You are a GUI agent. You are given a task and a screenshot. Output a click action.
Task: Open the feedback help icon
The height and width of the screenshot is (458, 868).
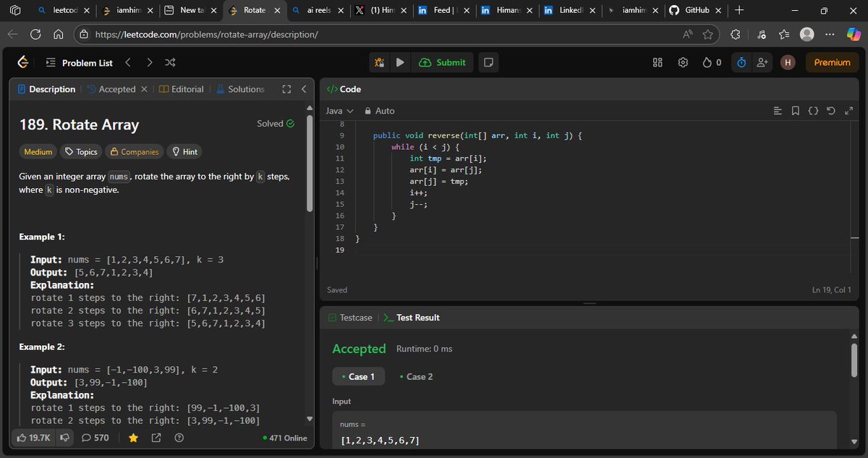(x=179, y=438)
